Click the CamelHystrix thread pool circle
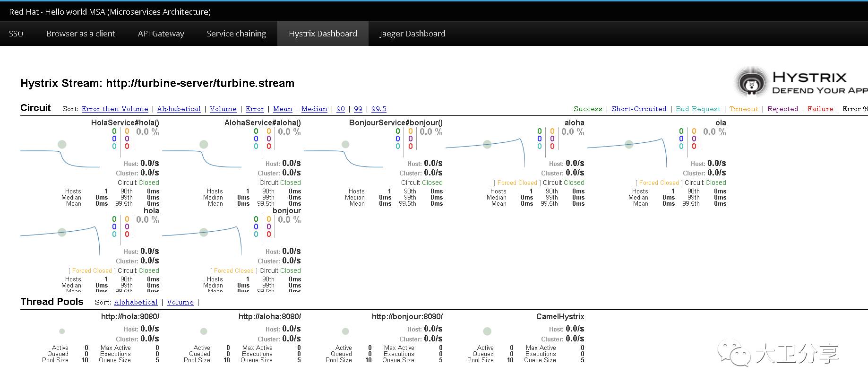Image resolution: width=868 pixels, height=392 pixels. [487, 331]
